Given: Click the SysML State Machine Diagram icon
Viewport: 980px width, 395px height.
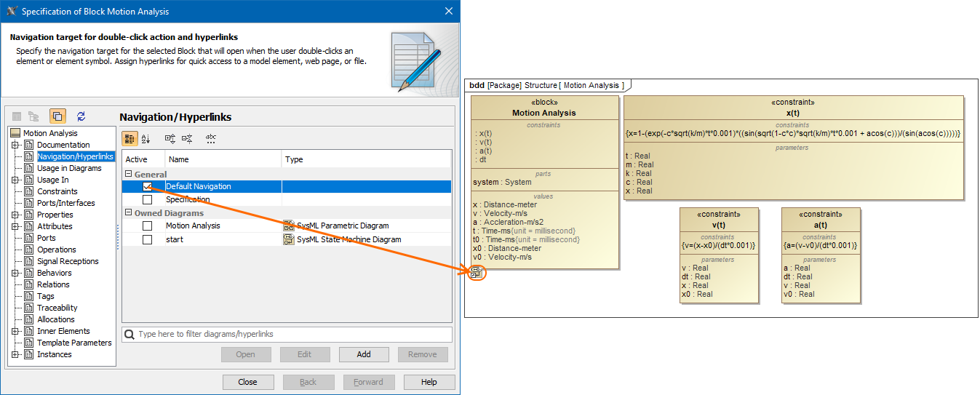Looking at the screenshot, I should [289, 239].
